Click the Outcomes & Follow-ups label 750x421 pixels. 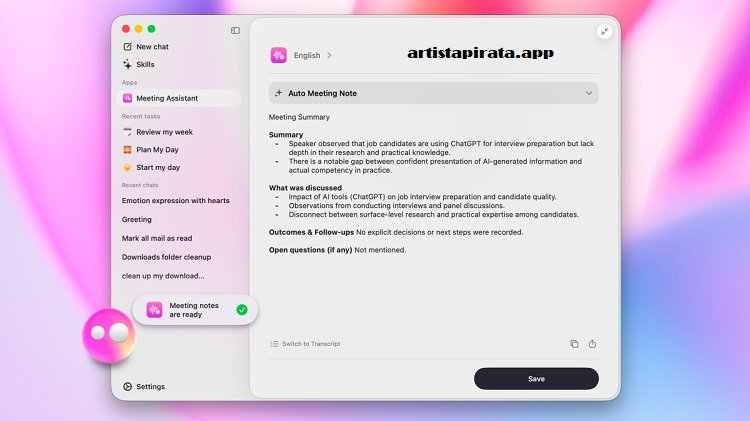coord(311,232)
